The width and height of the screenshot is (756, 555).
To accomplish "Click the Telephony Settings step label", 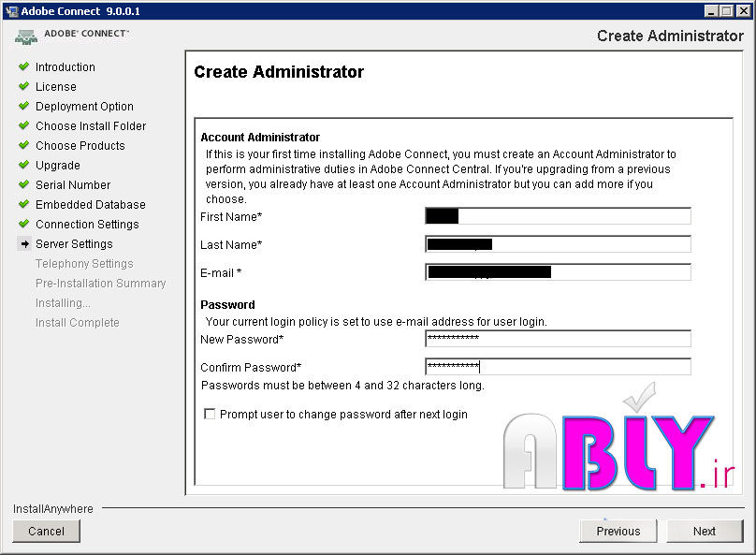I will [84, 264].
